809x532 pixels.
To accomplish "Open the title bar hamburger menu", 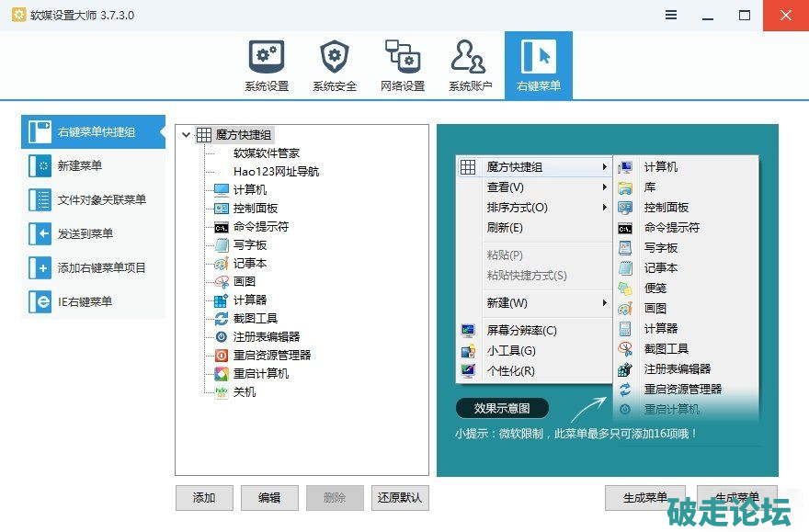I will [671, 16].
